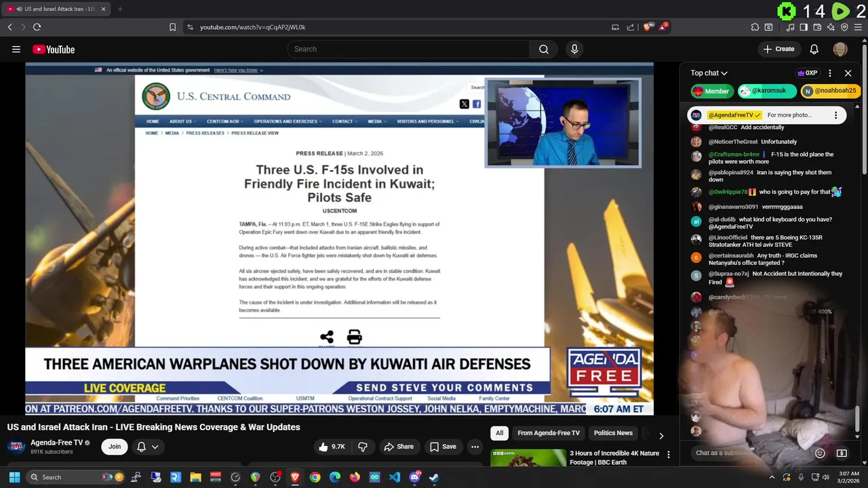
Task: Open options for the 4K Nature video
Action: coord(669,455)
